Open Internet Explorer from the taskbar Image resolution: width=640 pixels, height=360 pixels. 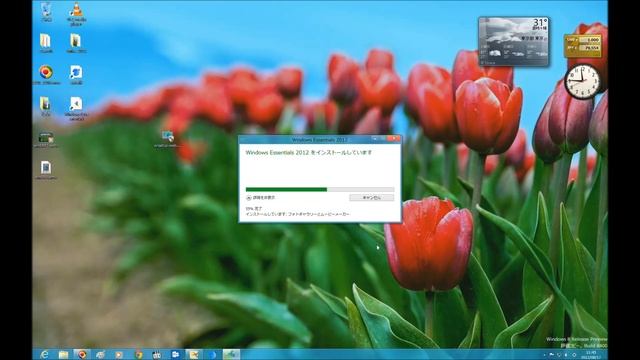(44, 354)
